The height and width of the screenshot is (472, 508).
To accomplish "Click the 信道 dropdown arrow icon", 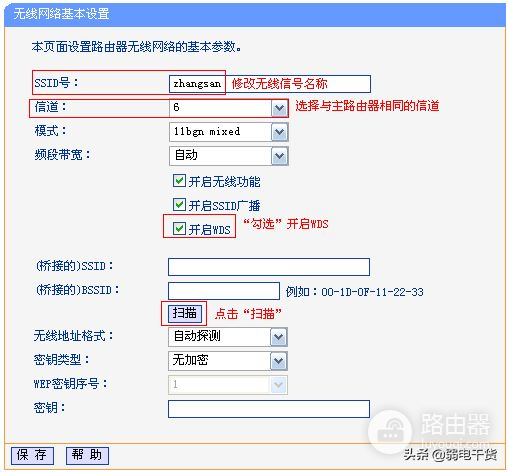I will pyautogui.click(x=279, y=108).
